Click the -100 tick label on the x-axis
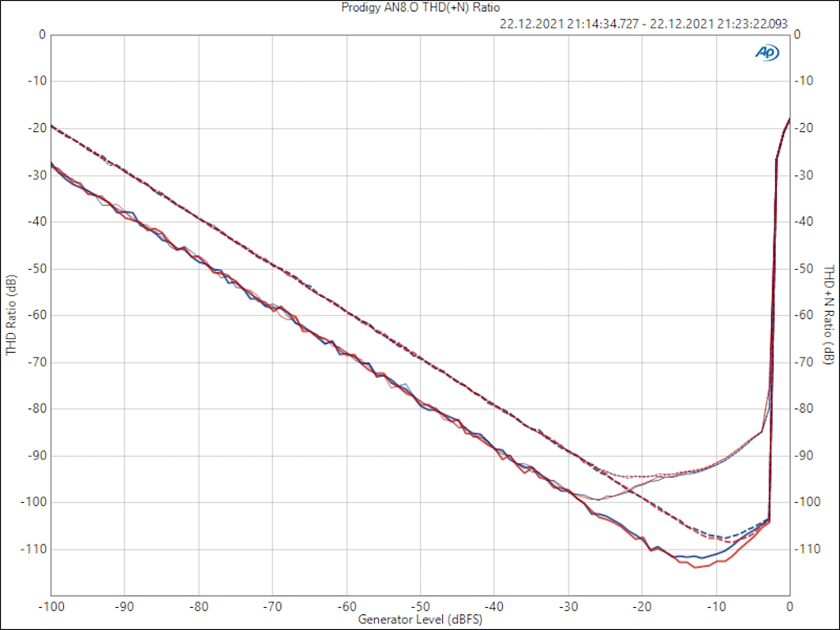The width and height of the screenshot is (840, 630). coord(51,607)
